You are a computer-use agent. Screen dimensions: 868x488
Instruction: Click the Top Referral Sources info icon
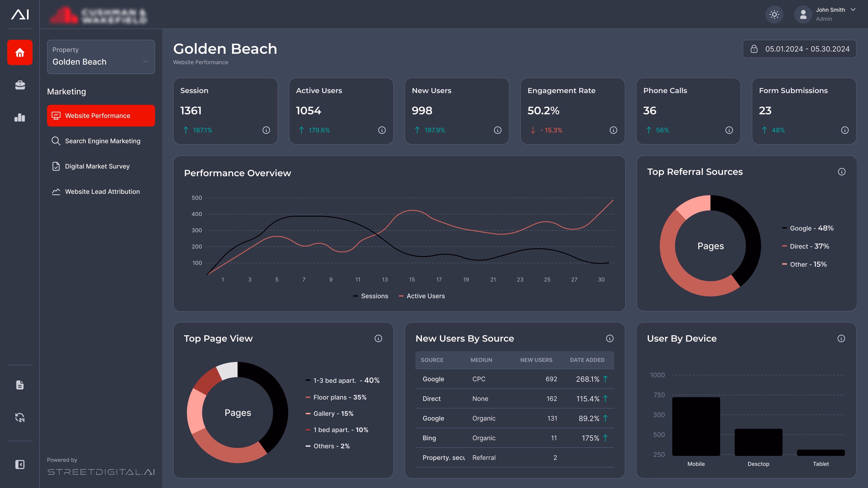842,172
